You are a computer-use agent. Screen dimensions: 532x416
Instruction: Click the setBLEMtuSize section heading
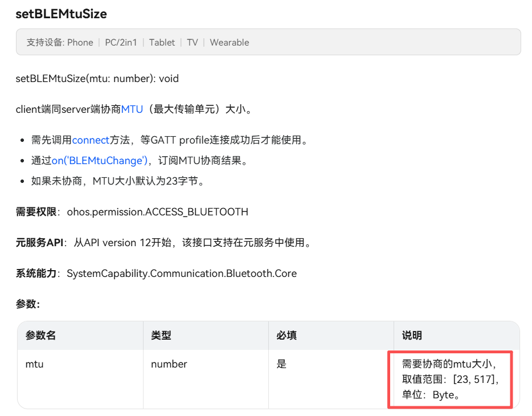click(x=61, y=13)
